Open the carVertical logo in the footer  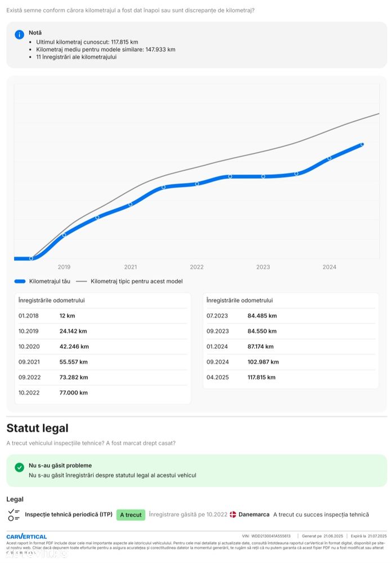tap(26, 536)
